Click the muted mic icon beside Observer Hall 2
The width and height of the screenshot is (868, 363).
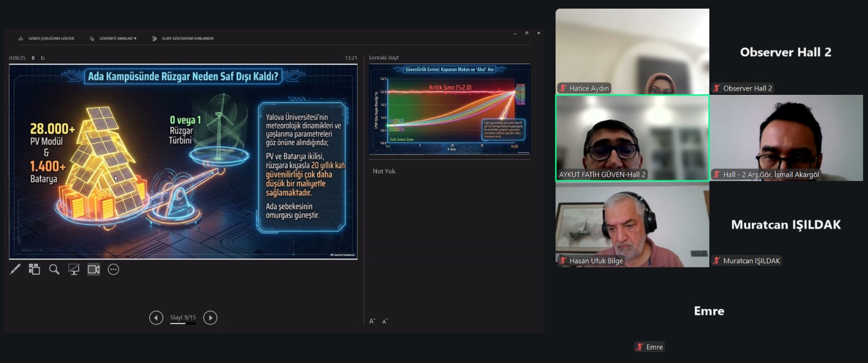point(717,88)
